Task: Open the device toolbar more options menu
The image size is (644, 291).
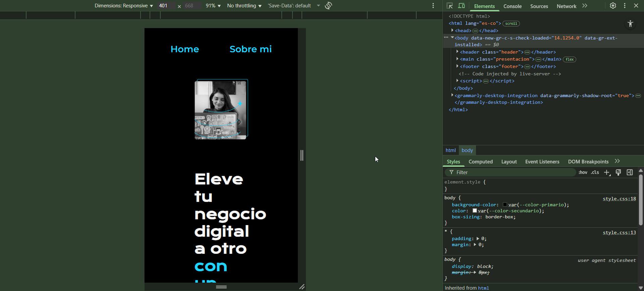Action: pyautogui.click(x=433, y=5)
